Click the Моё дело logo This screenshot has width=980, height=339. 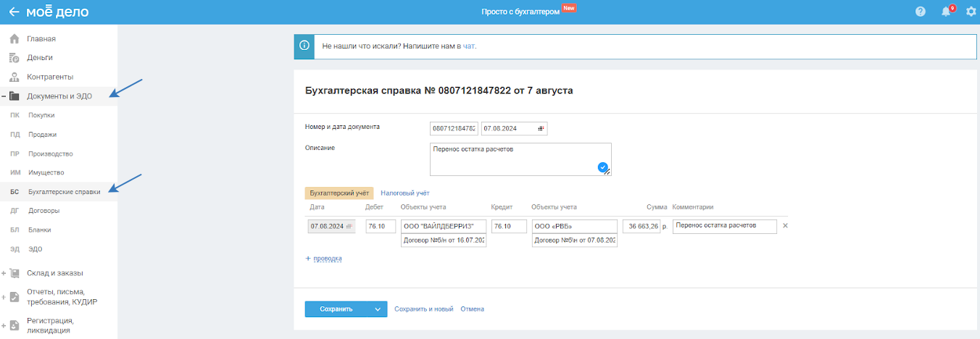[x=57, y=12]
